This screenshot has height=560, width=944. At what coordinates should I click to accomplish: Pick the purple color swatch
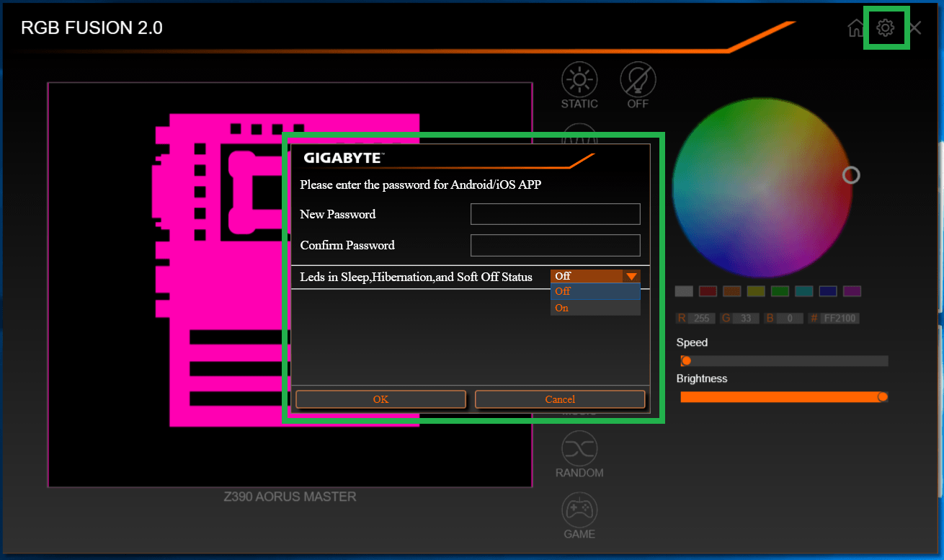(852, 291)
